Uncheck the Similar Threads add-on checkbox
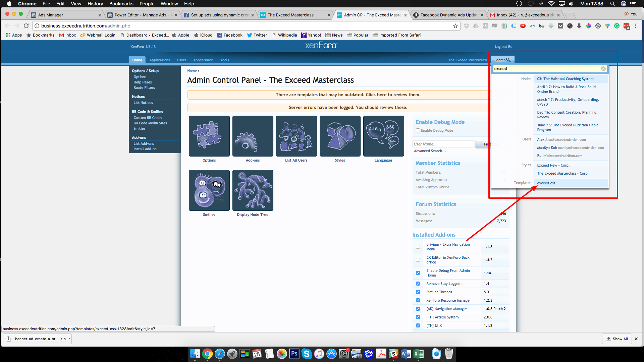The image size is (644, 362). (418, 292)
